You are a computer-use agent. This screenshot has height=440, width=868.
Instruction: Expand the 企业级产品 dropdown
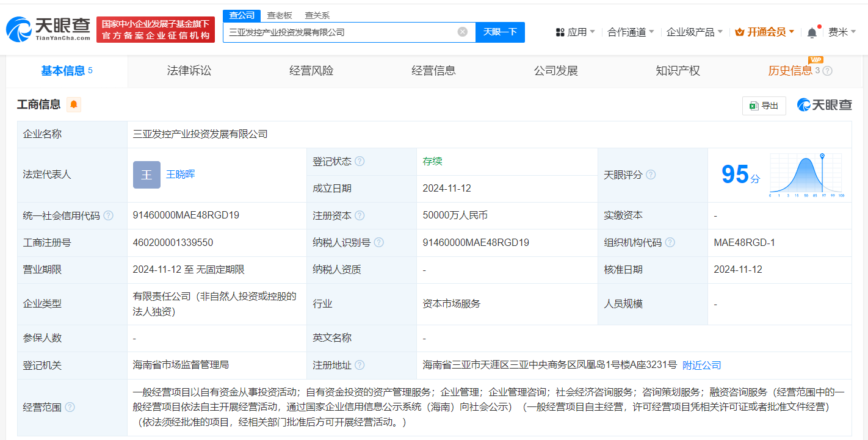coord(694,32)
